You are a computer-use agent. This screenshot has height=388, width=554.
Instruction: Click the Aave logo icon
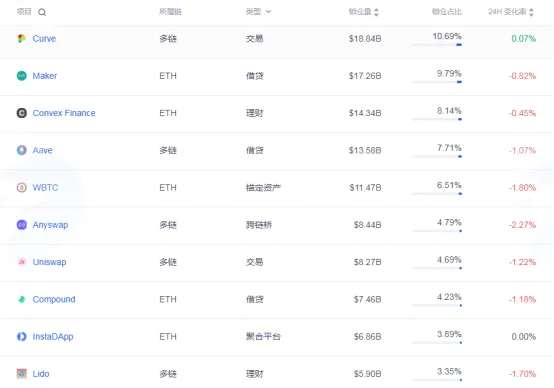click(22, 150)
